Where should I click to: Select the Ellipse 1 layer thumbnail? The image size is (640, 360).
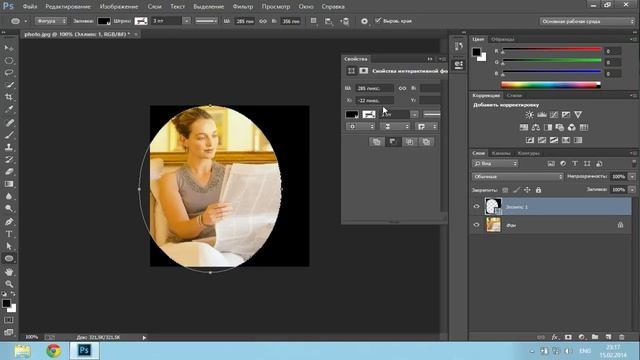tap(493, 206)
